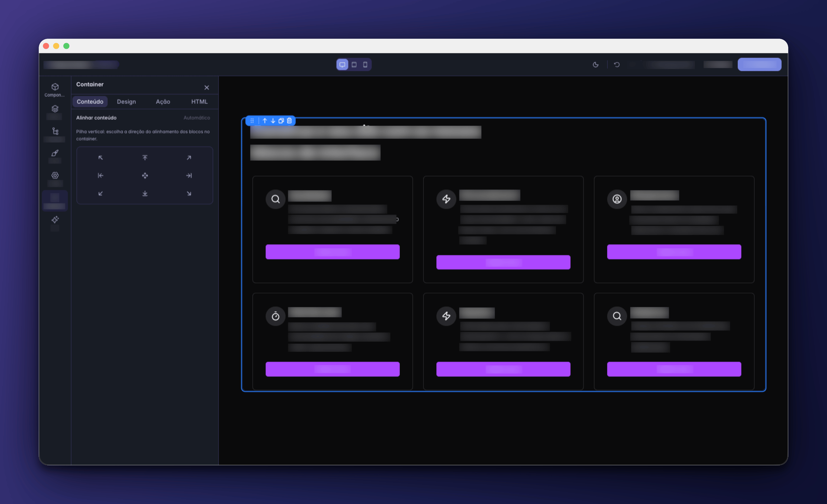Click the Pilha vertical description text
Viewport: 827px width, 504px height.
[143, 135]
